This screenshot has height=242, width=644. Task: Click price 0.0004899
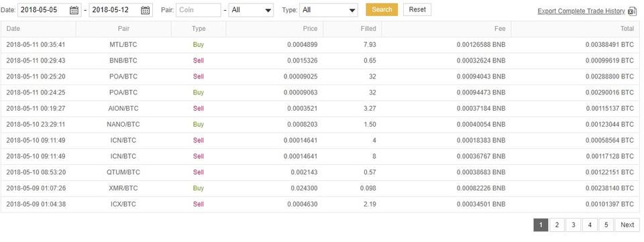tap(303, 45)
